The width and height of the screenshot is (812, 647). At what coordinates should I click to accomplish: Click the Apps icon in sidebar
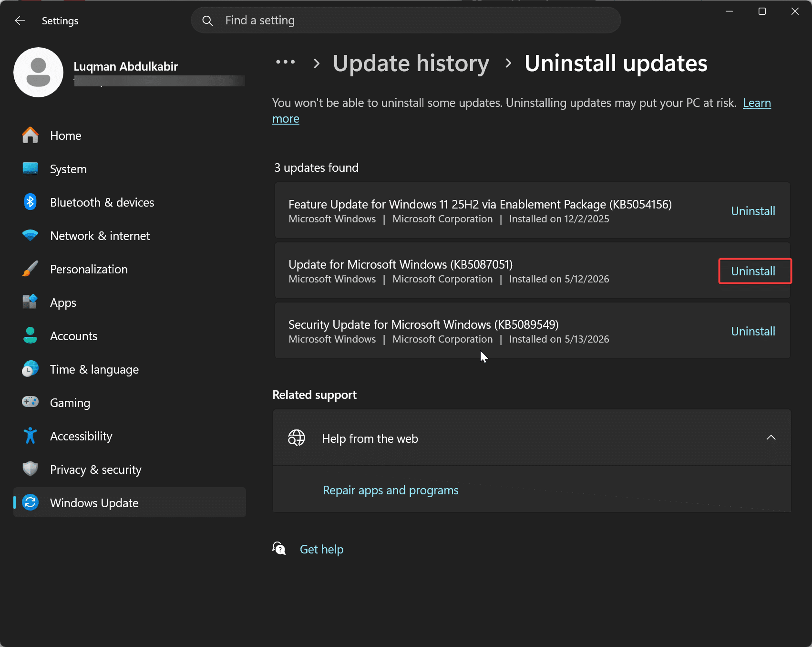tap(30, 303)
